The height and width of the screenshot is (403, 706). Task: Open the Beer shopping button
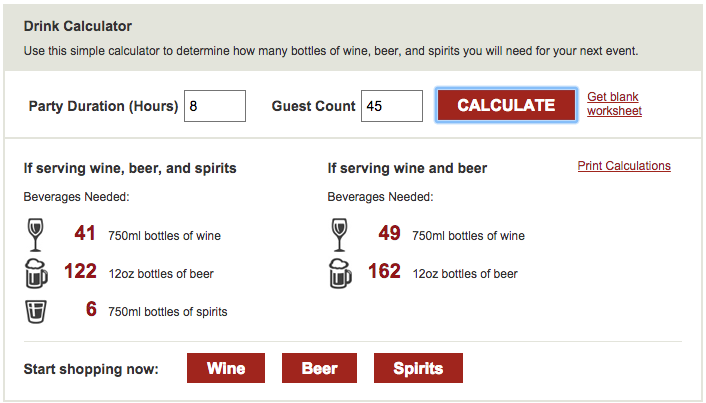click(x=319, y=368)
